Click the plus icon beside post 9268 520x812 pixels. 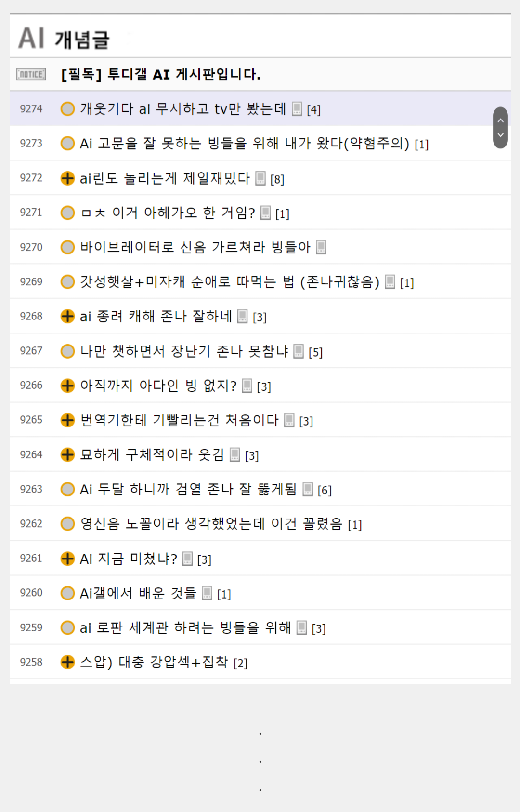[x=67, y=316]
